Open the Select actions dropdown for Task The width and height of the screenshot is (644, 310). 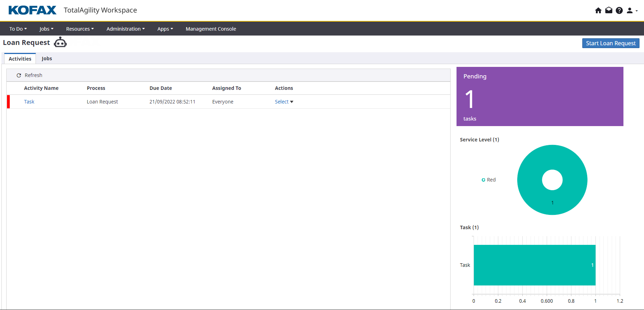tap(284, 102)
